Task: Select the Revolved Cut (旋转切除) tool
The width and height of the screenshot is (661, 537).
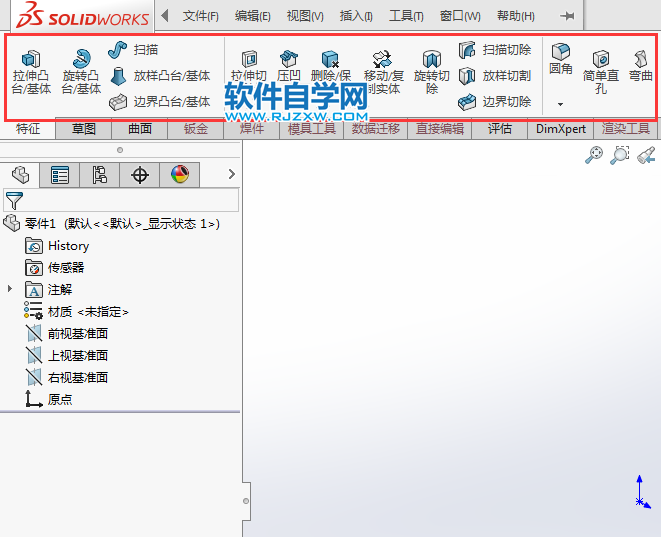Action: click(431, 72)
